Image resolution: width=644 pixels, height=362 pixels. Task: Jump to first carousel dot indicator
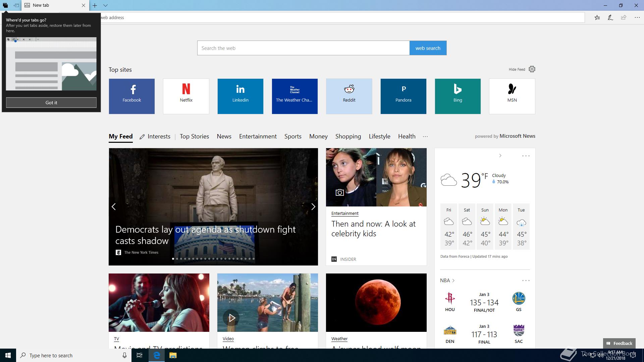point(173,259)
